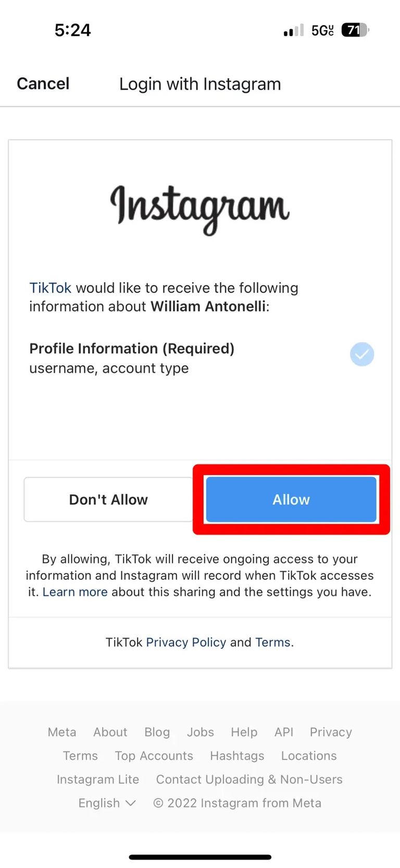The image size is (400, 868).
Task: Choose Don't Allow
Action: (x=108, y=499)
